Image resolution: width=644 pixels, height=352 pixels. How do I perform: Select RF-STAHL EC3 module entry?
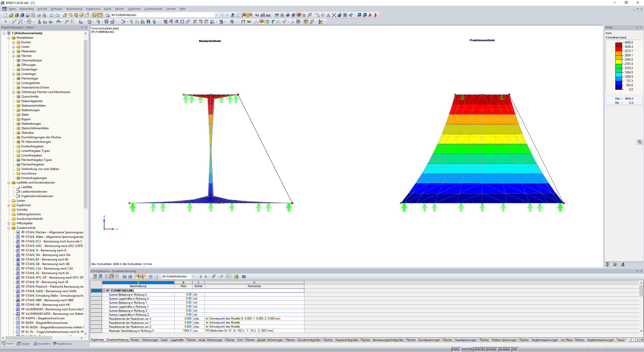[51, 241]
